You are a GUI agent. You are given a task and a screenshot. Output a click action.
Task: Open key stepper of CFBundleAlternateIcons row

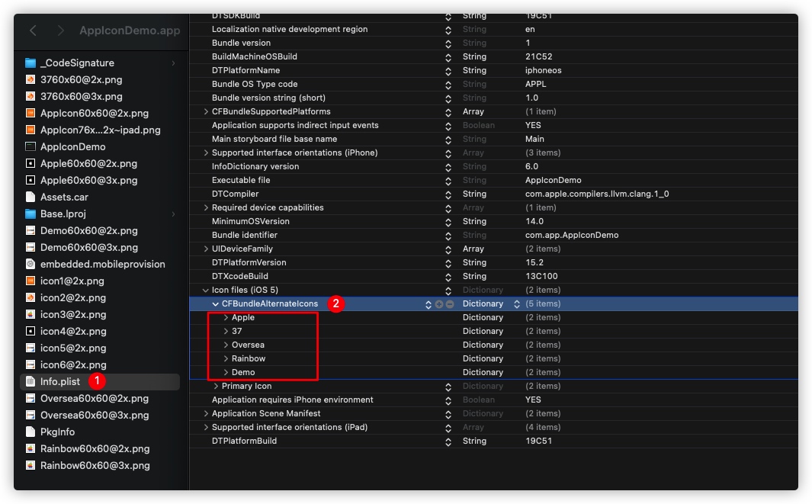(x=428, y=304)
